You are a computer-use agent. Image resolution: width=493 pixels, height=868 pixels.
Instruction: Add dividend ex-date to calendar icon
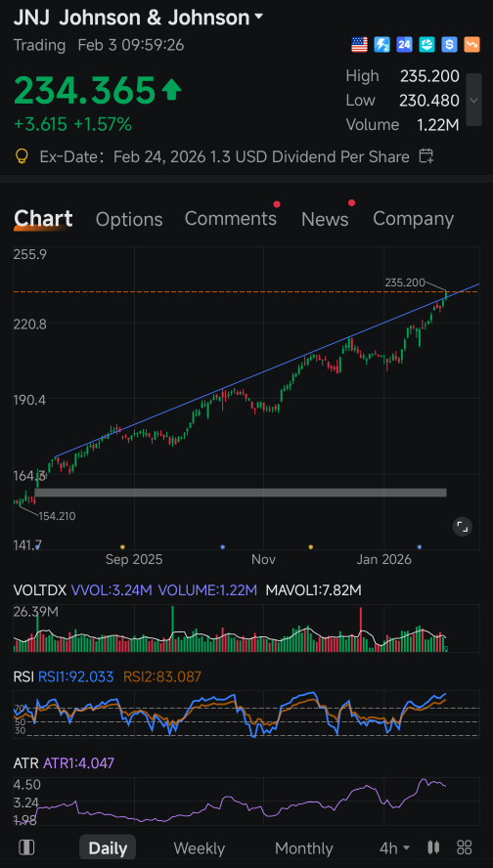pos(426,156)
